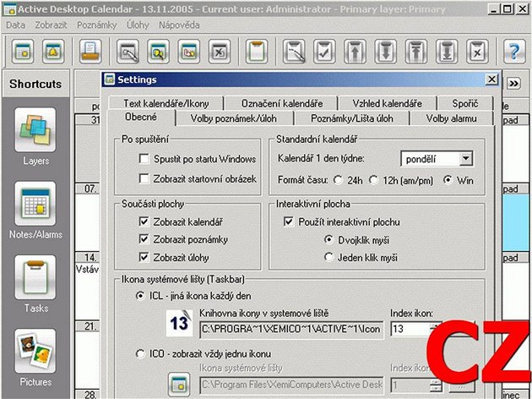
Task: Open the Pictures shortcut
Action: point(35,351)
